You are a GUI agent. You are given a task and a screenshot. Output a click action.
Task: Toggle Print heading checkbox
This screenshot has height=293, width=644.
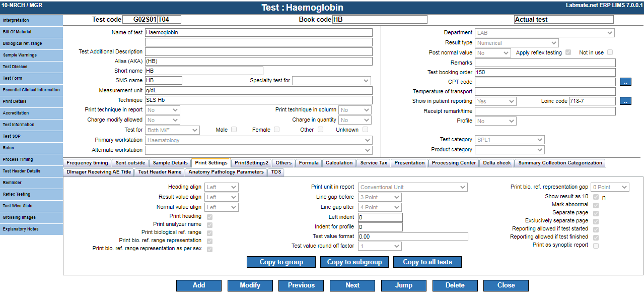(x=209, y=216)
